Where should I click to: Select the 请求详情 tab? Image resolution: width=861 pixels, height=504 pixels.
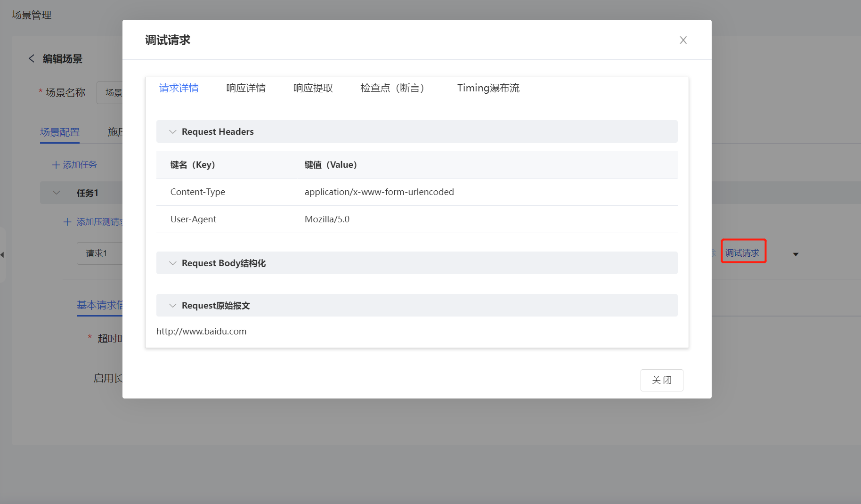179,88
